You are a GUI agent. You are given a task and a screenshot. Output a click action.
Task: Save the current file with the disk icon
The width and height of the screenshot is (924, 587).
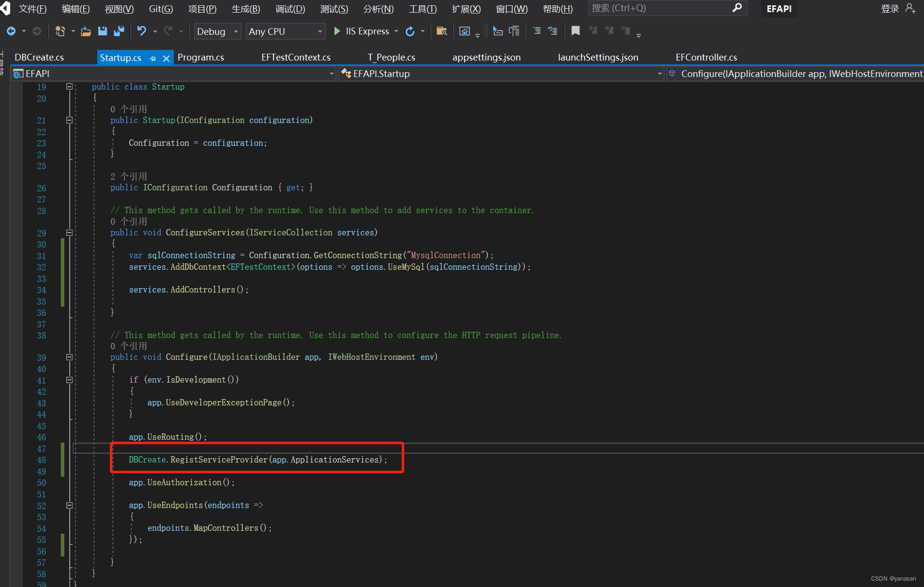point(103,31)
